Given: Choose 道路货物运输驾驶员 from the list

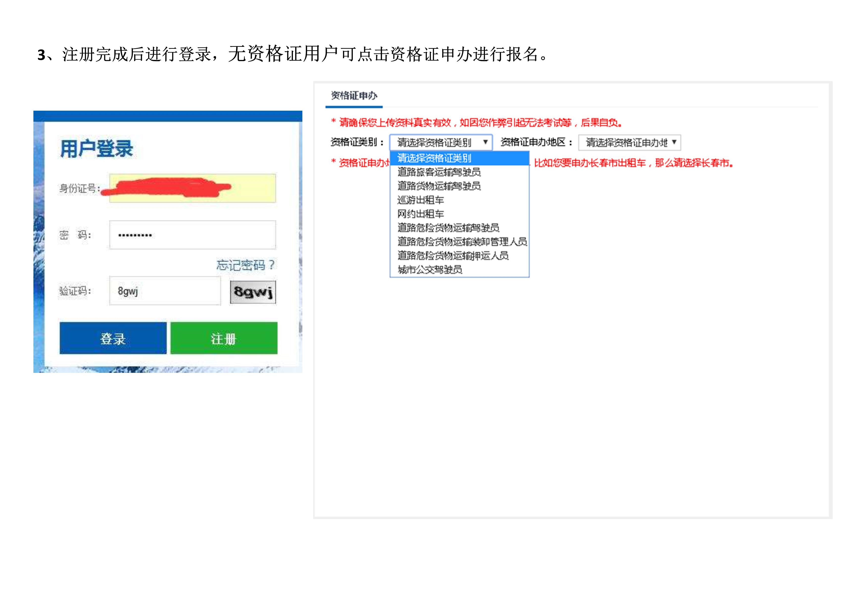Looking at the screenshot, I should click(x=439, y=186).
